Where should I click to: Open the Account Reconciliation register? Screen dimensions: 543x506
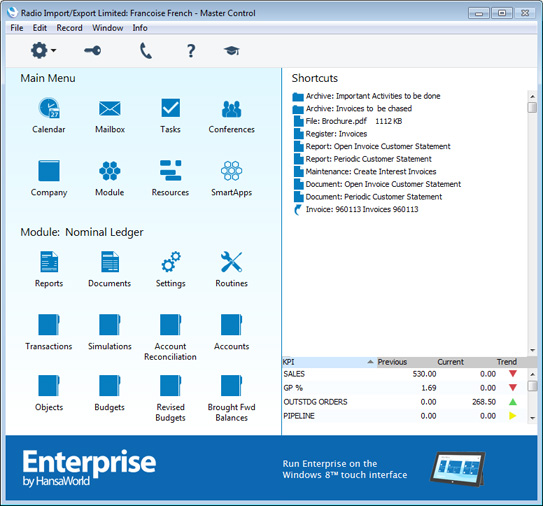[170, 325]
